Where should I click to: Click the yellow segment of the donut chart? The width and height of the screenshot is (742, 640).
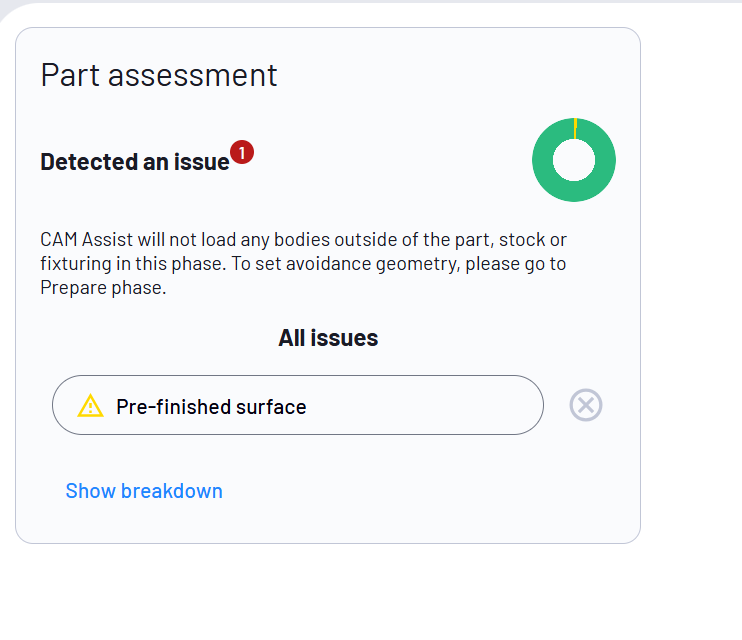click(x=575, y=128)
